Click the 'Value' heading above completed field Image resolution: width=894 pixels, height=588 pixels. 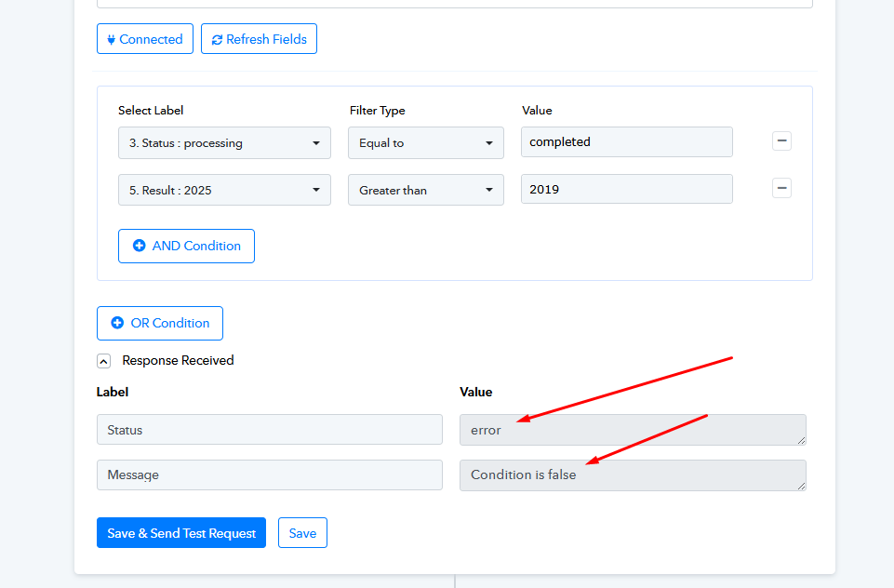click(x=537, y=110)
